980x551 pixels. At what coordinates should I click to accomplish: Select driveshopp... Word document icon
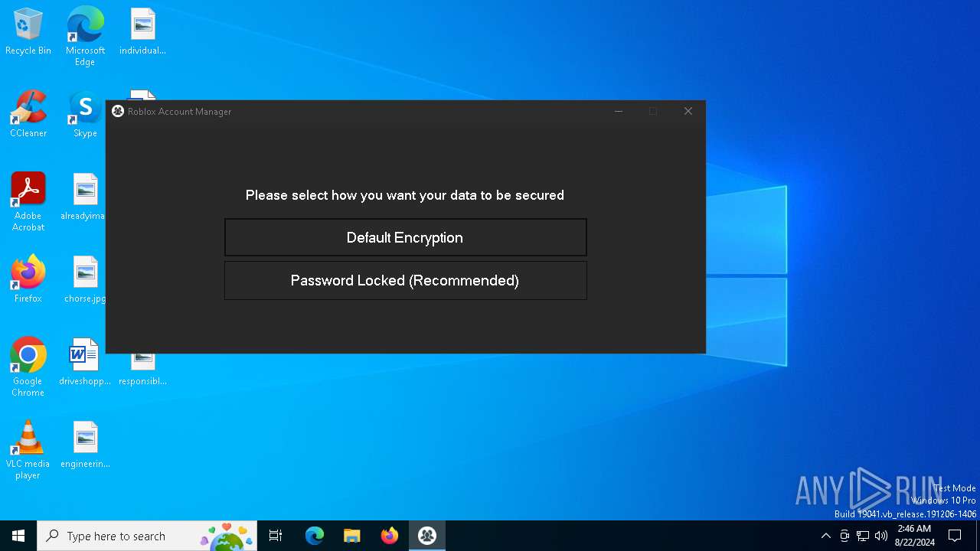click(x=85, y=363)
